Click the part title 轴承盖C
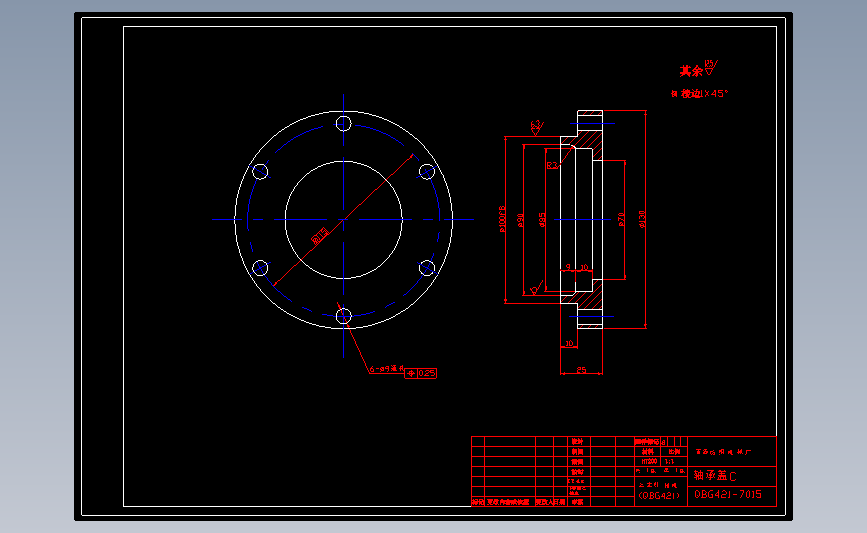 point(715,475)
